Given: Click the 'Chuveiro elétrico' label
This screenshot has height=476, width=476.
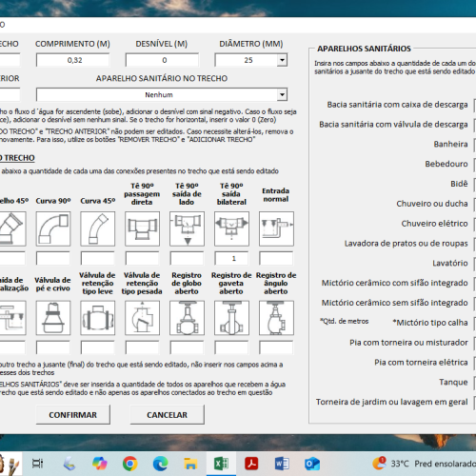Looking at the screenshot, I should pyautogui.click(x=434, y=224).
